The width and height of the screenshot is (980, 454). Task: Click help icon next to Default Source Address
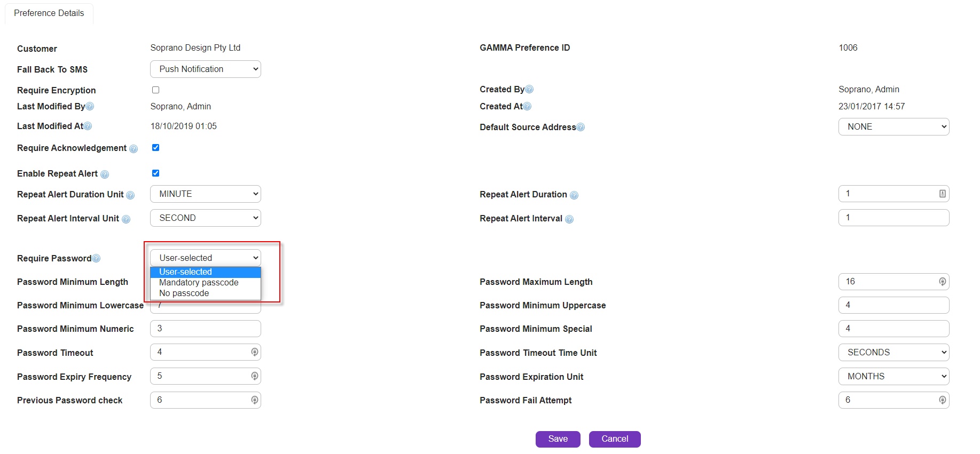point(581,128)
